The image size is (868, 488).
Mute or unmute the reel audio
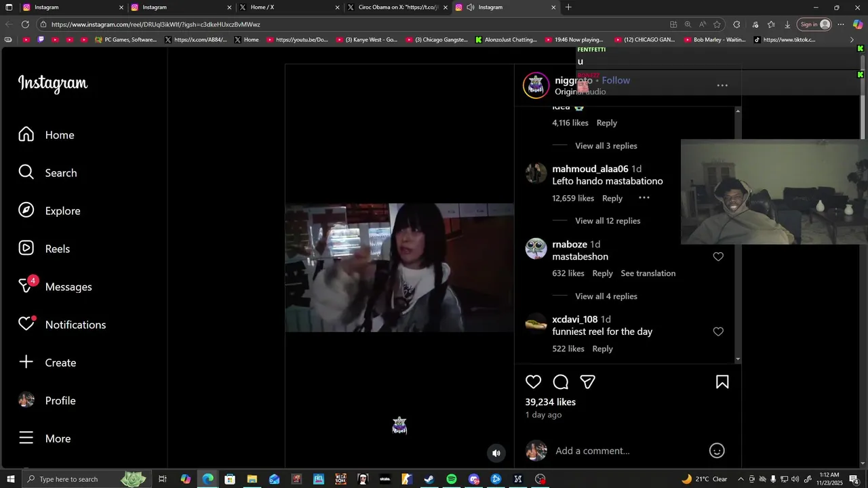point(496,453)
